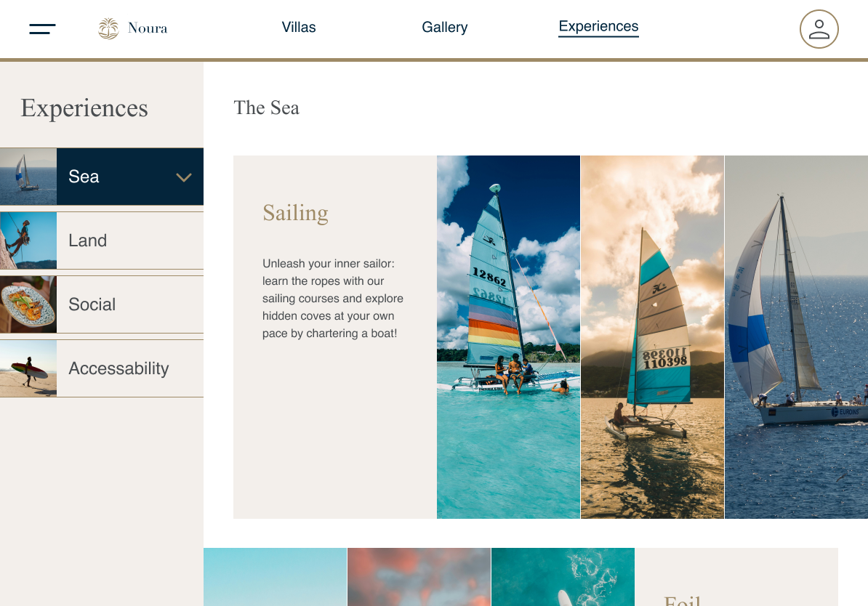The height and width of the screenshot is (606, 868).
Task: Click the rock climber thumbnail
Action: coord(28,241)
